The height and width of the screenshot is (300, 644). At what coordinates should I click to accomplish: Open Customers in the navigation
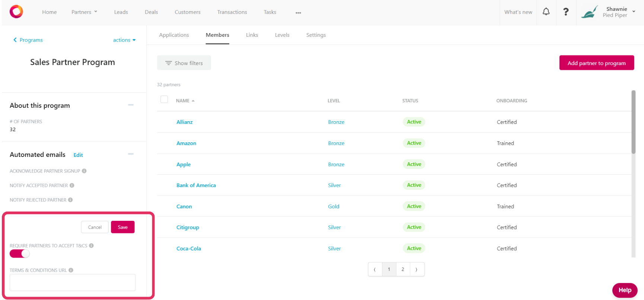188,12
